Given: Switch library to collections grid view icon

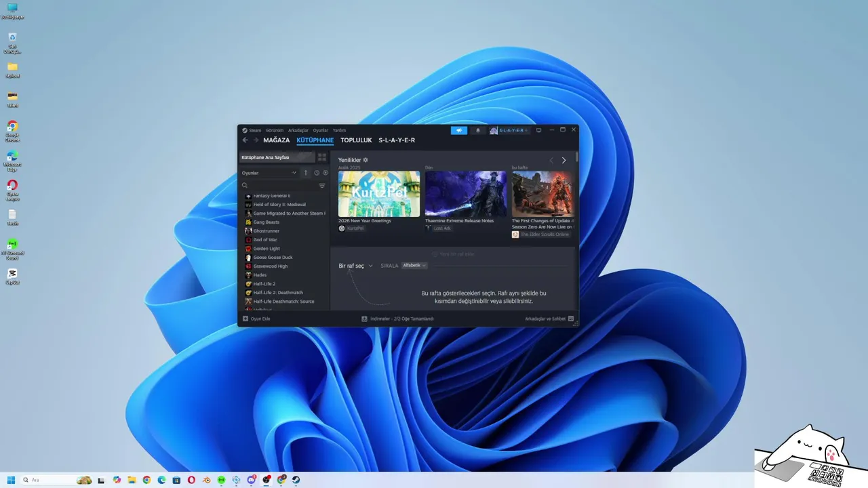Looking at the screenshot, I should (322, 157).
